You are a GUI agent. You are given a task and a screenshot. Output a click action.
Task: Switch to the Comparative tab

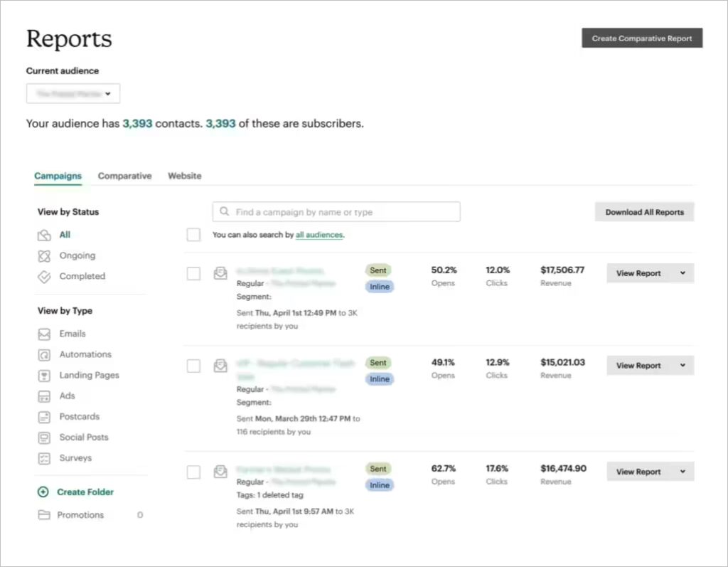(x=124, y=176)
